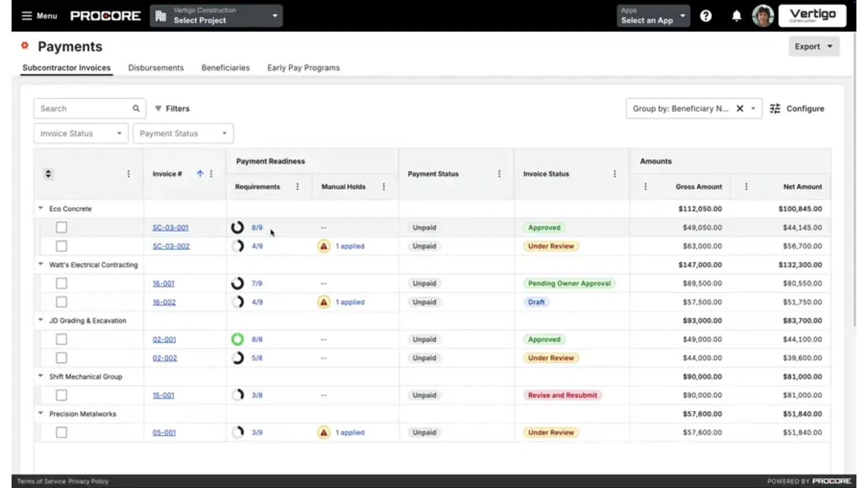Tick checkbox for invoice 02-002
Viewport: 868px width, 488px height.
61,358
